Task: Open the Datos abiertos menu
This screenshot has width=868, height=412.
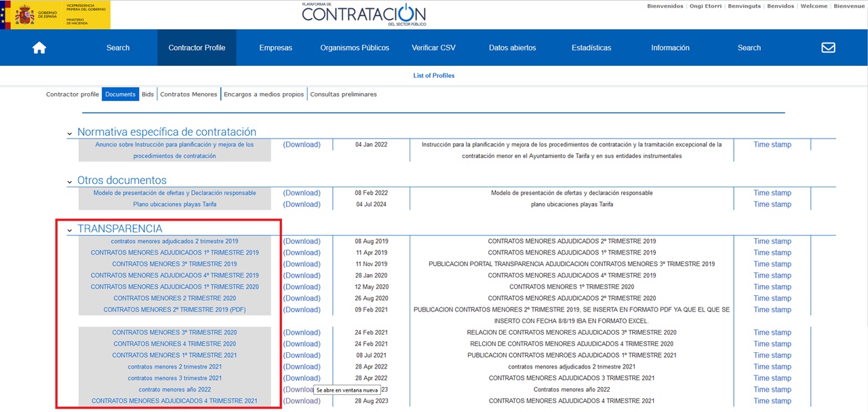Action: [x=512, y=48]
